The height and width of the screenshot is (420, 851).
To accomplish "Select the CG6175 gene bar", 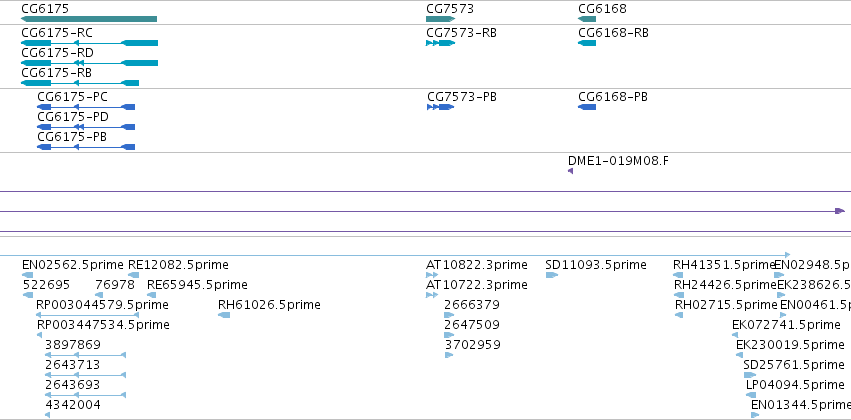I will [x=89, y=19].
